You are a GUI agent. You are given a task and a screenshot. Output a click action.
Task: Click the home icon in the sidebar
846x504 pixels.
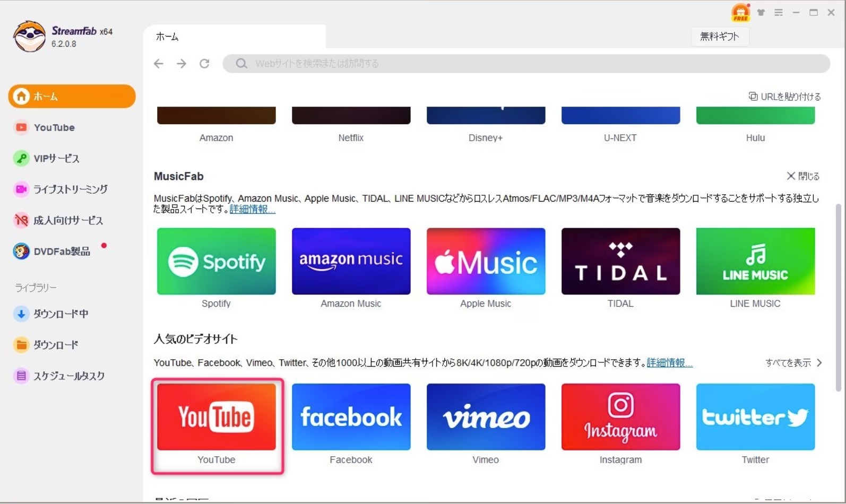click(21, 96)
